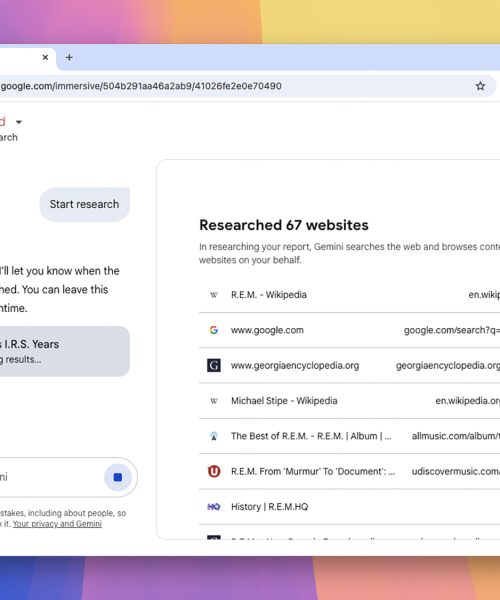
Task: Click the R.E.M.HQ favicon
Action: [x=214, y=507]
